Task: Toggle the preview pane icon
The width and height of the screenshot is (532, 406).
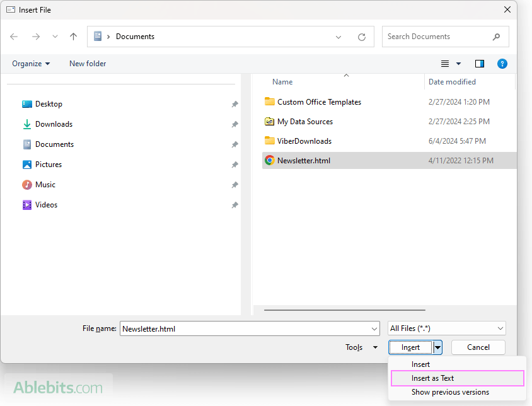Action: pos(480,64)
